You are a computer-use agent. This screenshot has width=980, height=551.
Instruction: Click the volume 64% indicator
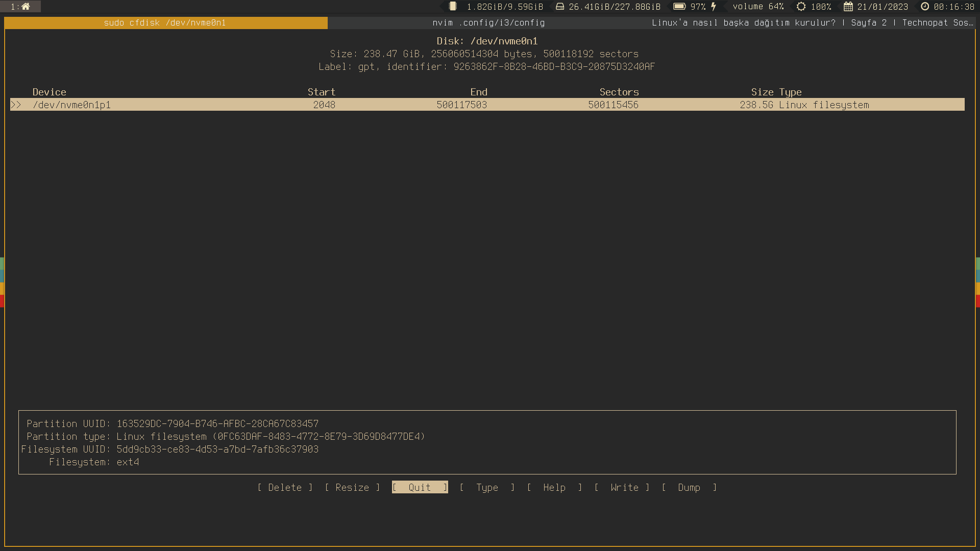tap(758, 7)
